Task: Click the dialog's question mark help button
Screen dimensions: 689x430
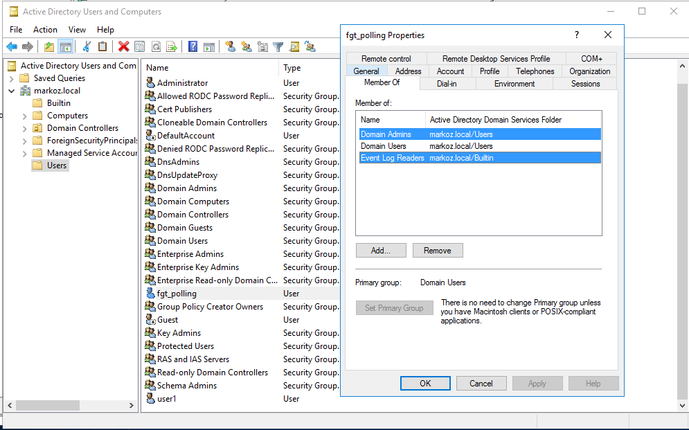Action: tap(577, 35)
